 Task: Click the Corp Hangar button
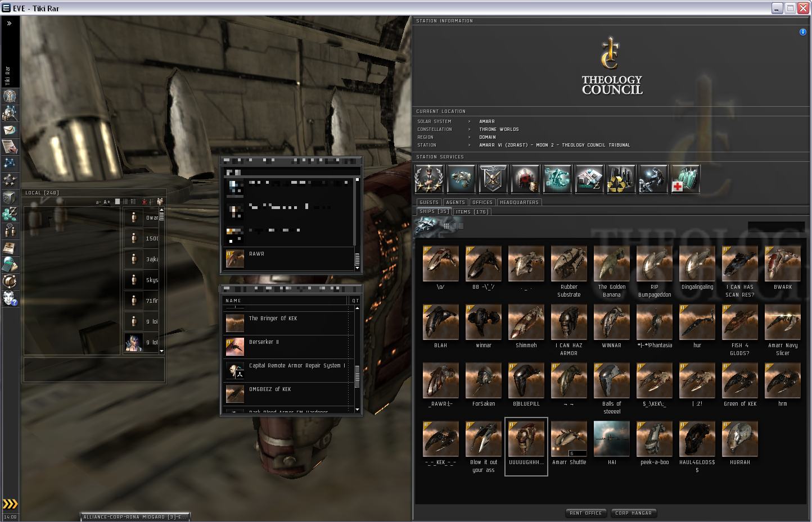pos(634,513)
